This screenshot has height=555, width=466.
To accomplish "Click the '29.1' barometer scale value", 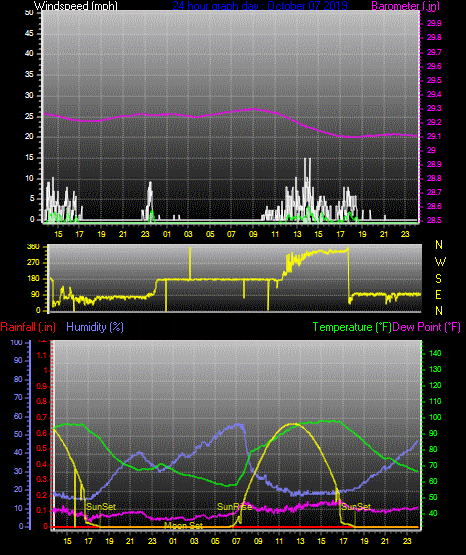I will pyautogui.click(x=434, y=136).
